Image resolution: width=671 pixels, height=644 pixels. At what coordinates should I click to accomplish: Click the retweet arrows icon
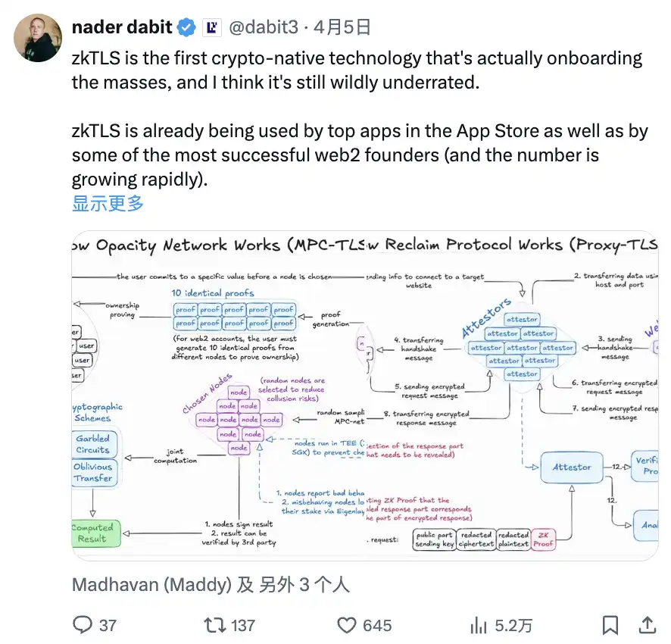tap(215, 625)
